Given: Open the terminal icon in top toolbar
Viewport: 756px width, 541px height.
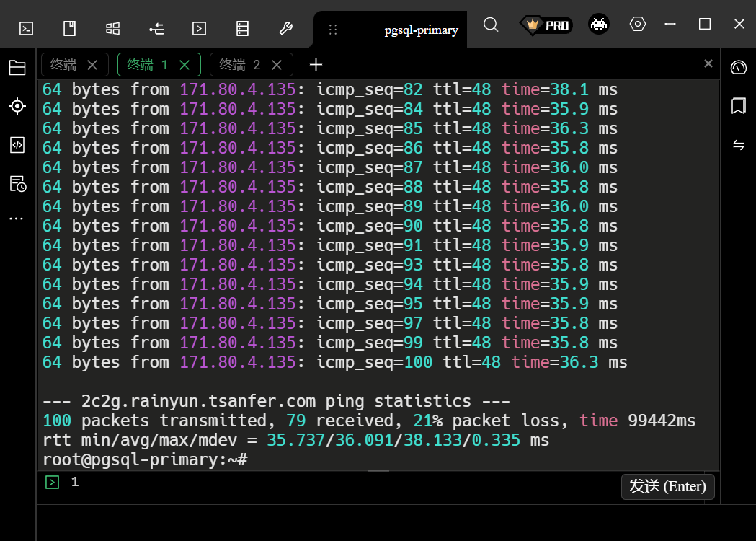Looking at the screenshot, I should 26,29.
